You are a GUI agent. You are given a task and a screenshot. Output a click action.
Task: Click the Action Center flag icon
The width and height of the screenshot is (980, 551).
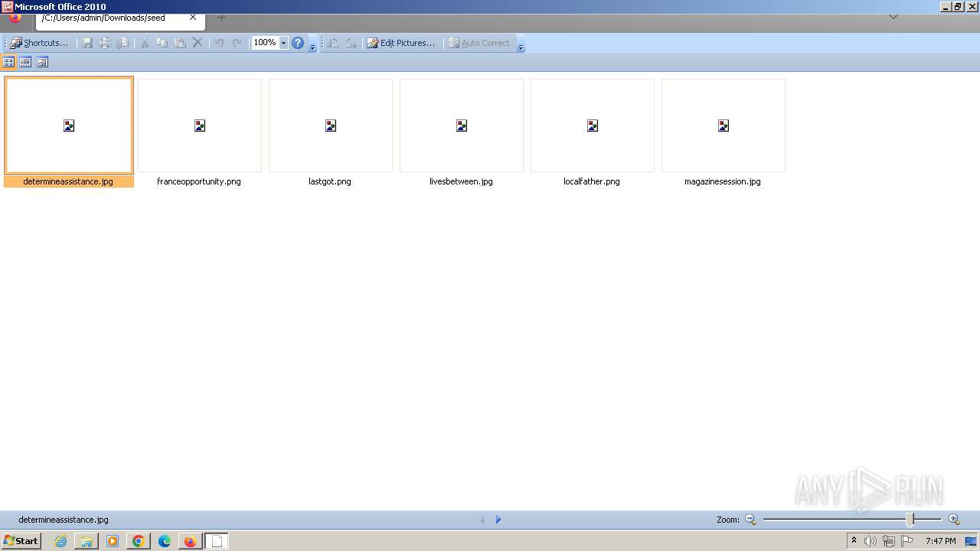click(907, 541)
